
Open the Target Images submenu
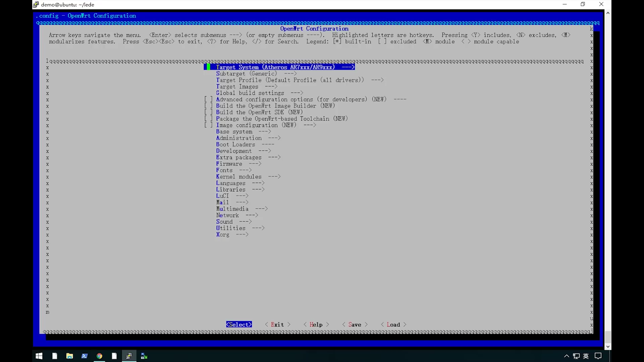(x=247, y=86)
